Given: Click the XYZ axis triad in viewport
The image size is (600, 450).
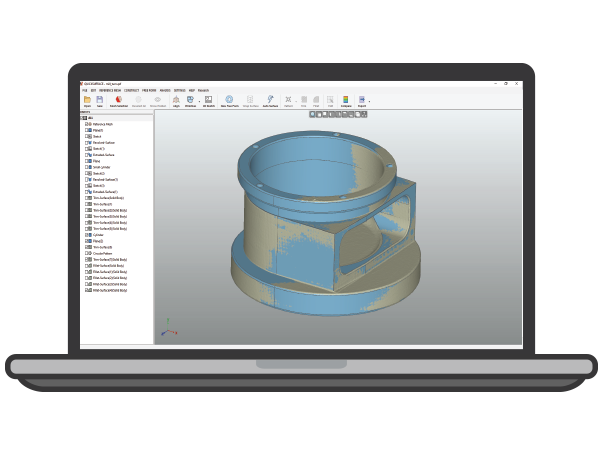Looking at the screenshot, I should (x=169, y=331).
